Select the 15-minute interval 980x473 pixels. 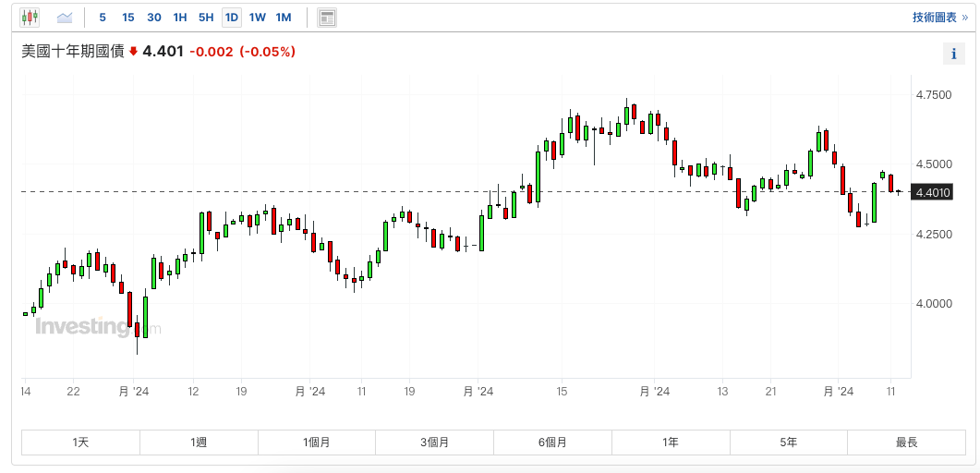coord(128,17)
